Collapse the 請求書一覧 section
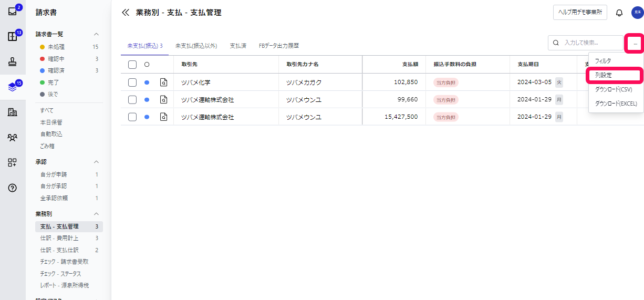This screenshot has height=300, width=644. click(96, 34)
